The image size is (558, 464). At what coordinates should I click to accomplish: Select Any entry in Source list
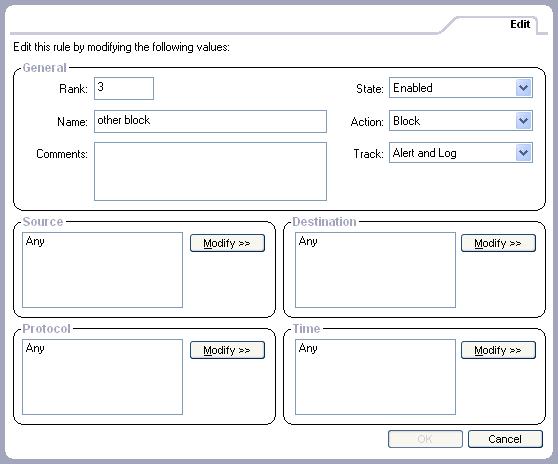[x=35, y=241]
